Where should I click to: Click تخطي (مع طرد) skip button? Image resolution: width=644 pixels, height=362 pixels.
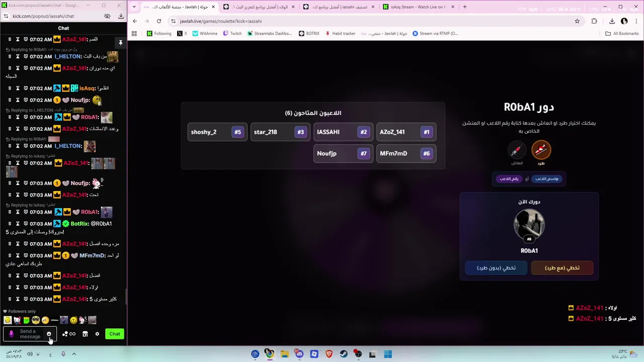point(562,268)
